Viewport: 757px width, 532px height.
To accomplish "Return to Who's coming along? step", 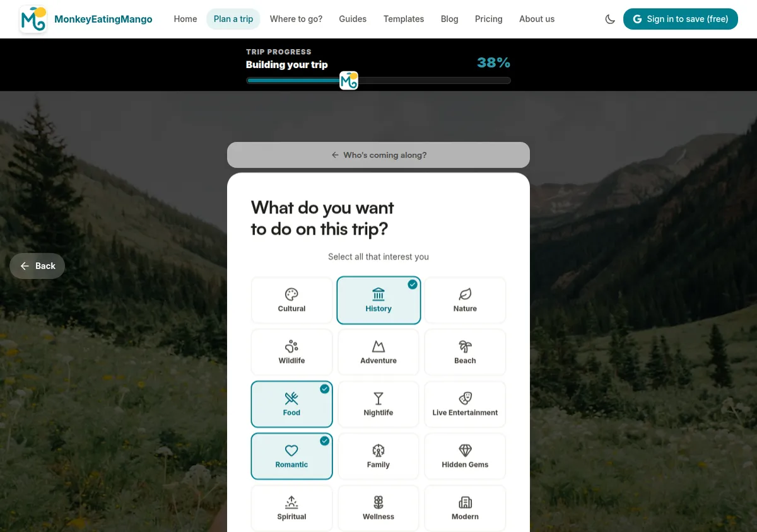I will pyautogui.click(x=378, y=155).
